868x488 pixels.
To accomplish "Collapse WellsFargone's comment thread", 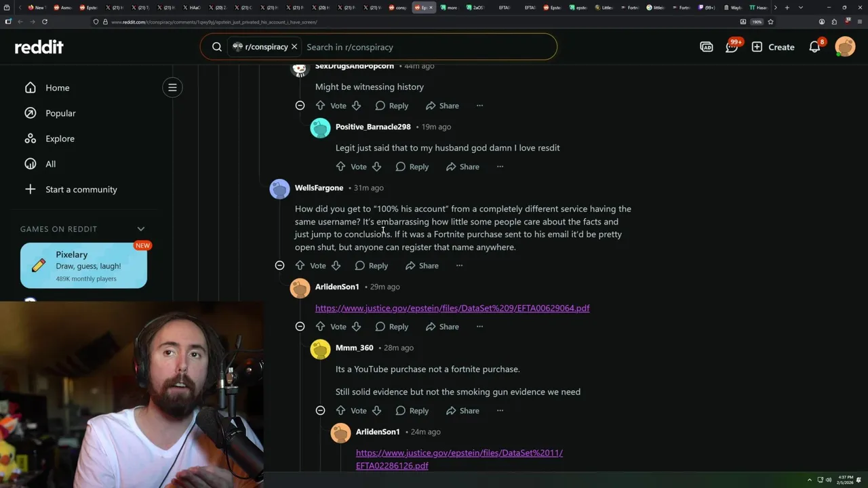I will pyautogui.click(x=279, y=266).
